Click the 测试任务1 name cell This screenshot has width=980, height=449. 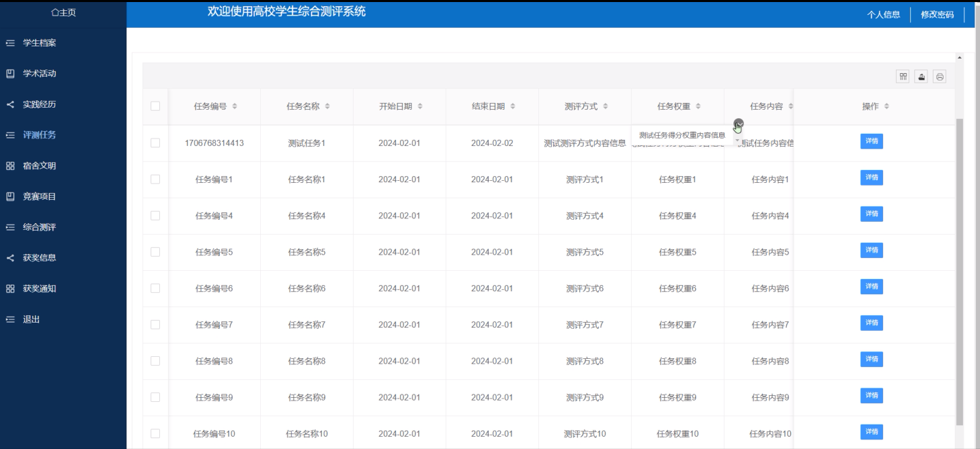tap(307, 143)
